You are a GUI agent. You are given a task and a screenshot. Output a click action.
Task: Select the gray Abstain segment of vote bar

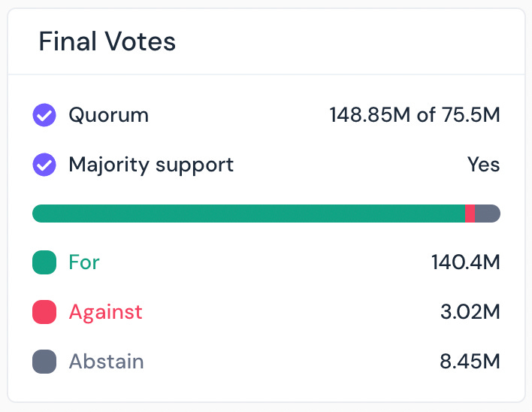coord(488,214)
